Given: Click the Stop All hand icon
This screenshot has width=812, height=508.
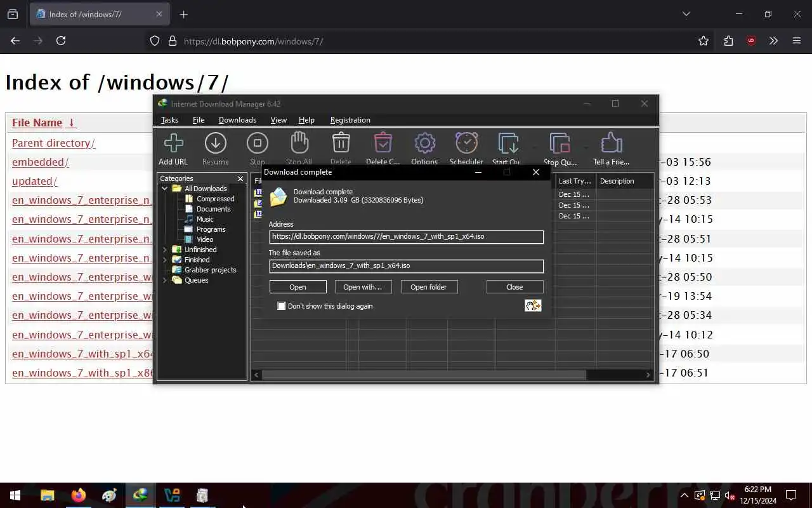Looking at the screenshot, I should tap(299, 144).
